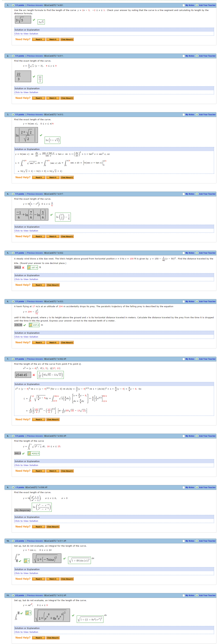Show the solution for question 4
Image resolution: width=219 pixels, height=644 pixels.
[26, 231]
